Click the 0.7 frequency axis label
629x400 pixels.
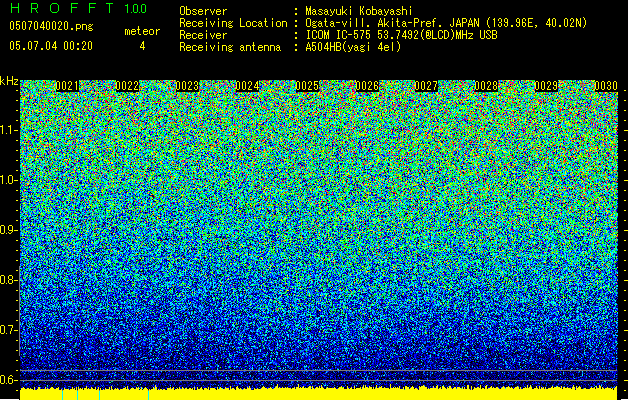click(x=9, y=330)
